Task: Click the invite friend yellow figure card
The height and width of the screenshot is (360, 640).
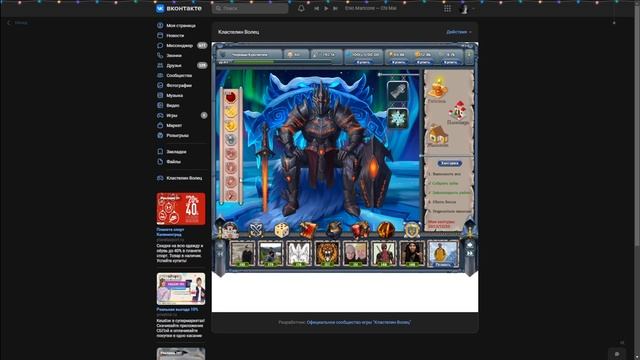Action: [442, 253]
